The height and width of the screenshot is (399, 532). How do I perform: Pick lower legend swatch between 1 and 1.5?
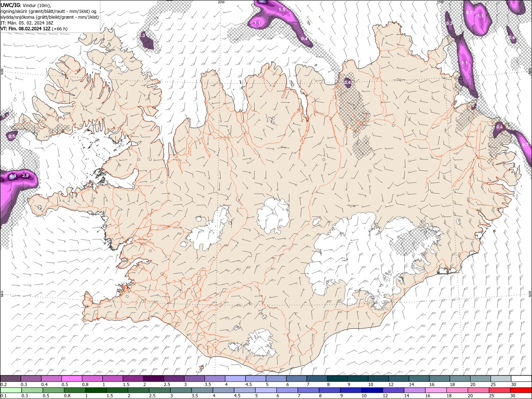pyautogui.click(x=96, y=390)
